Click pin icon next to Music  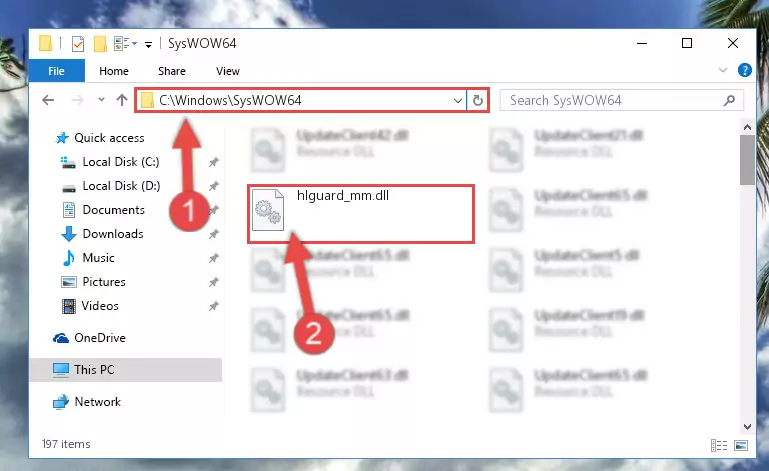[213, 258]
